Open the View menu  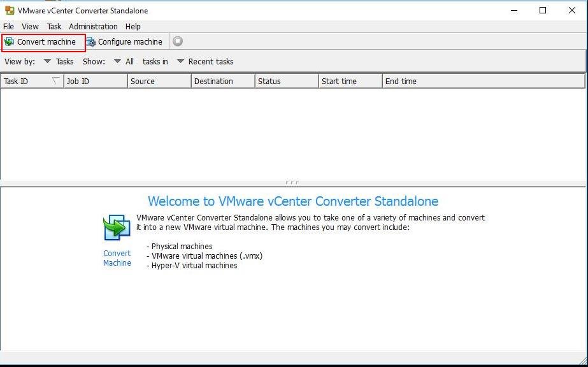(30, 27)
